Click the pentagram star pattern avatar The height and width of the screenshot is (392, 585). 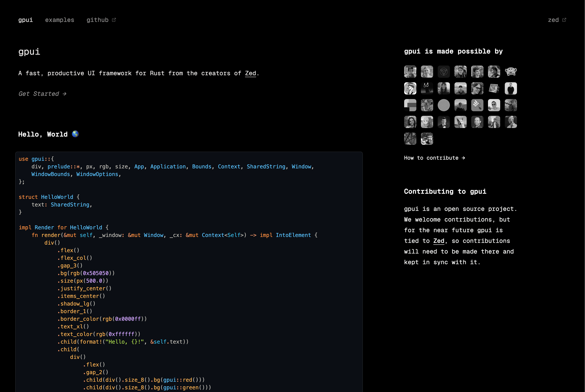coord(410,139)
